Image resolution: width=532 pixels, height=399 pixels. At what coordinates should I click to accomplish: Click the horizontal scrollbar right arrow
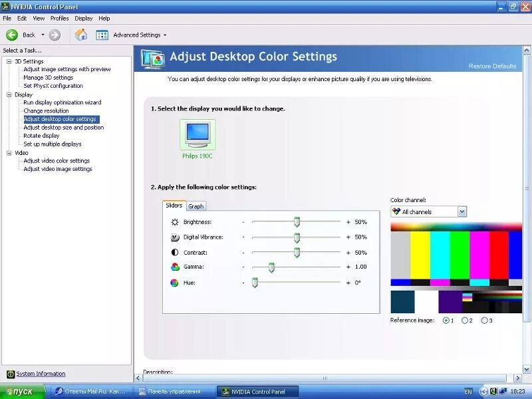pyautogui.click(x=517, y=378)
